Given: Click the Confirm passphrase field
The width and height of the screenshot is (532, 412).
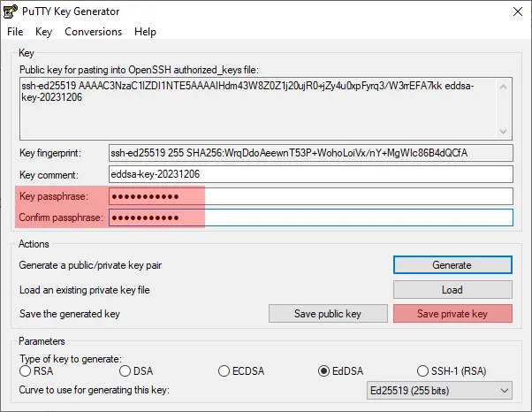Looking at the screenshot, I should click(311, 217).
